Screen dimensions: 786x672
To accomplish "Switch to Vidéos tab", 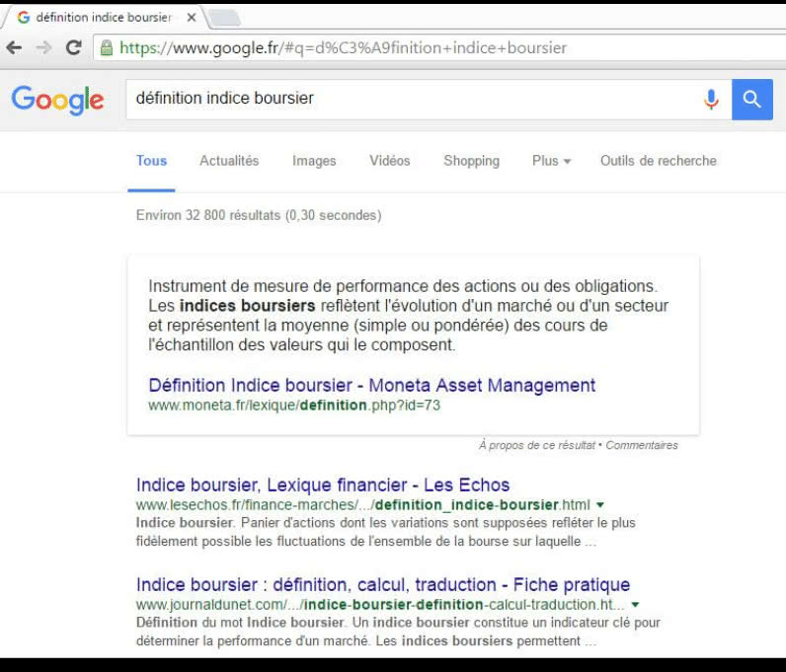I will pos(389,161).
